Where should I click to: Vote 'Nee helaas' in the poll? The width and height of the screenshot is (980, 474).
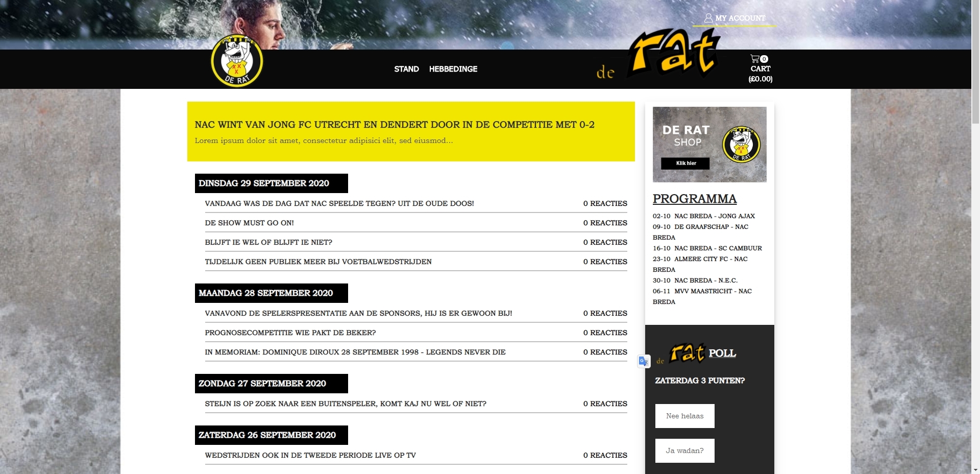(x=685, y=416)
